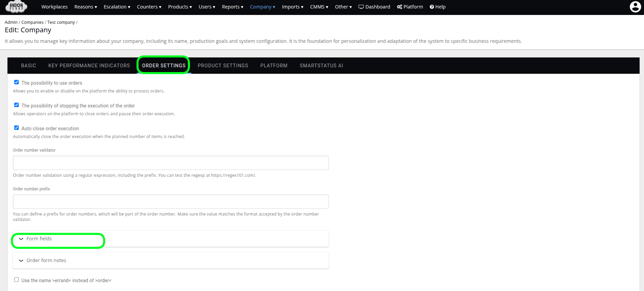644x291 pixels.
Task: Open the CMMS dropdown menu
Action: tap(319, 7)
